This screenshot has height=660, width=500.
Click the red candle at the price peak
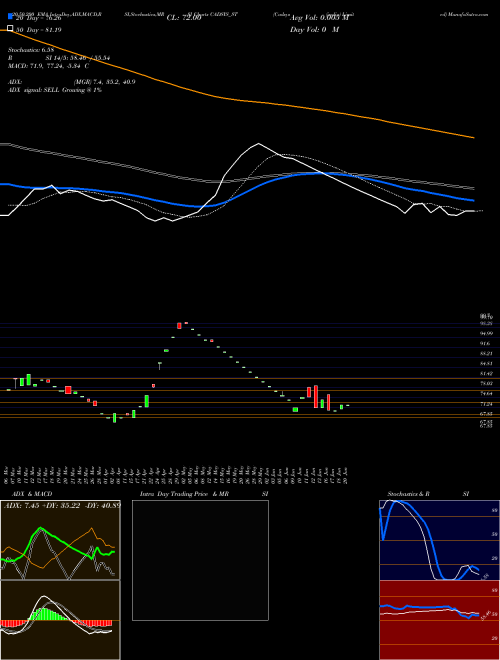click(179, 325)
